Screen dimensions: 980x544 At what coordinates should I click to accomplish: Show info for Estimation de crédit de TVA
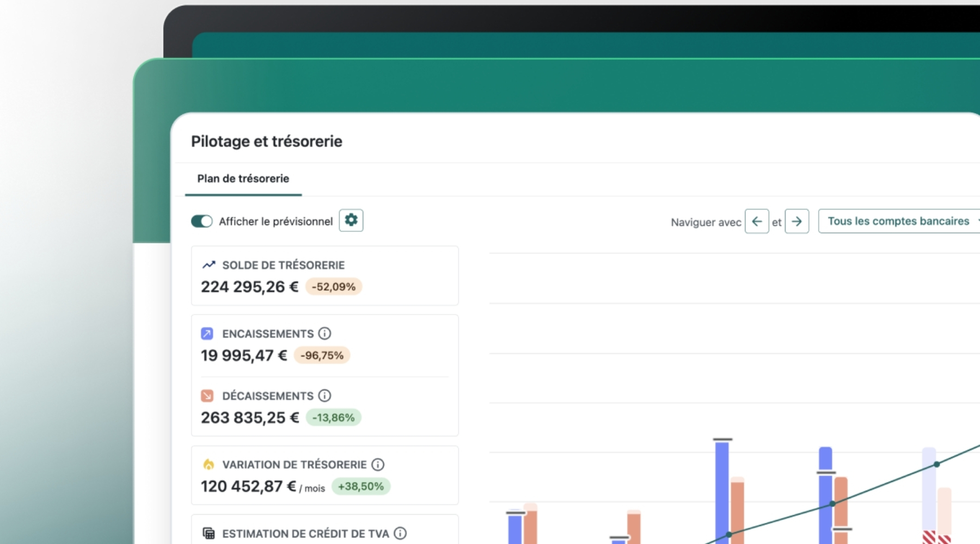point(400,533)
